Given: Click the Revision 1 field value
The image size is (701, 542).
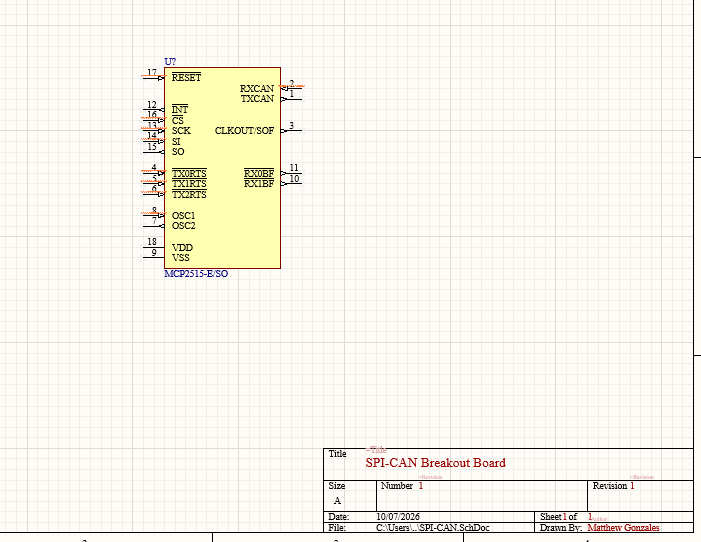Looking at the screenshot, I should (x=632, y=486).
